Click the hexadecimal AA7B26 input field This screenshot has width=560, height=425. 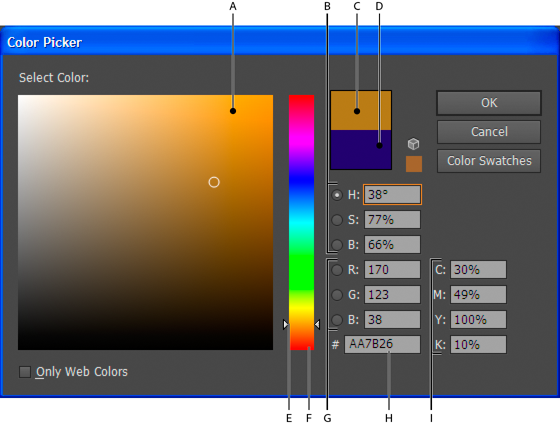(382, 344)
